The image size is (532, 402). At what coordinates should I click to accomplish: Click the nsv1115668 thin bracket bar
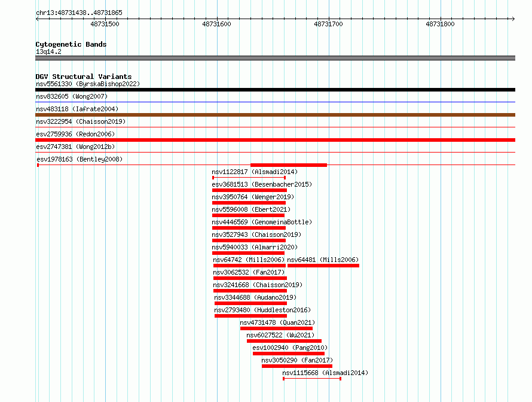(312, 379)
